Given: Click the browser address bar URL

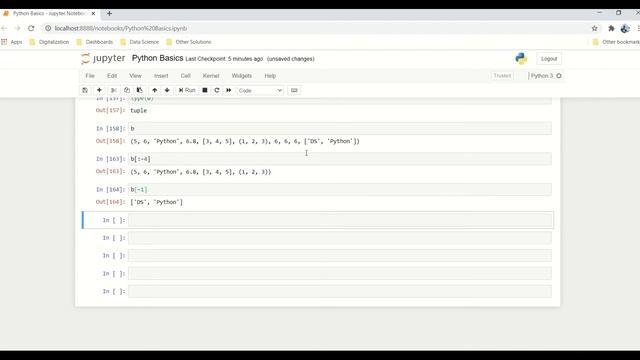Looking at the screenshot, I should 121,28.
